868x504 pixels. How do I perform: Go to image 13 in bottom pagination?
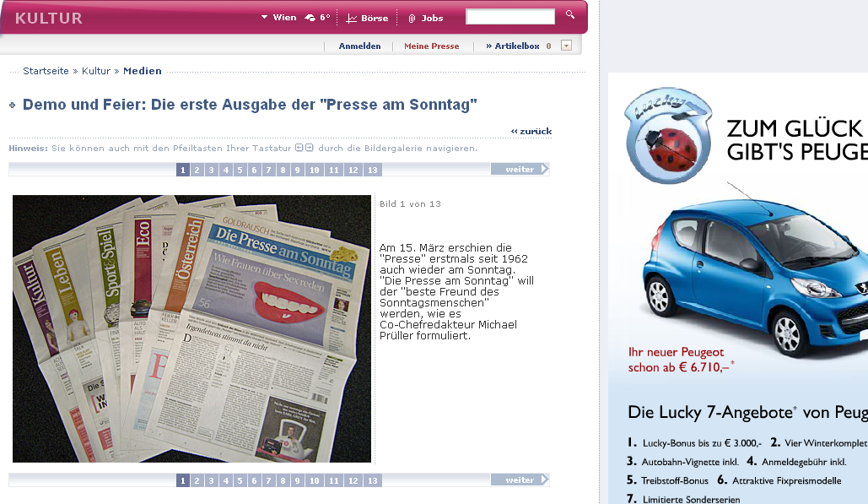click(x=373, y=480)
